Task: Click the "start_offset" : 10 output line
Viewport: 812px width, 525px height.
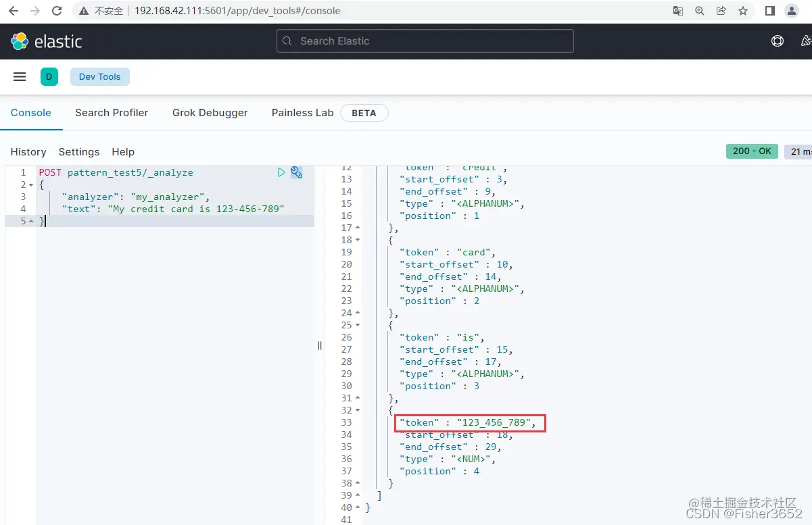Action: [456, 265]
